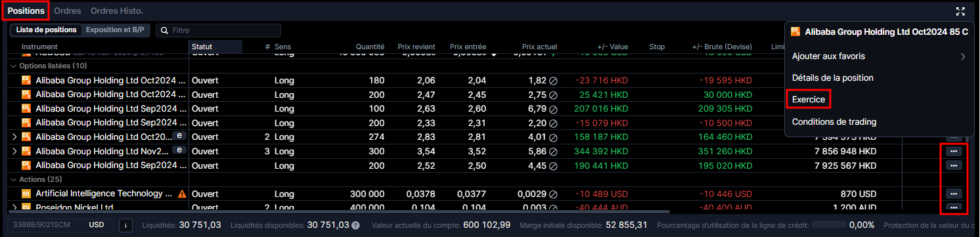
Task: Click instrument icon of Alibaba row quantity 180
Action: pos(26,81)
